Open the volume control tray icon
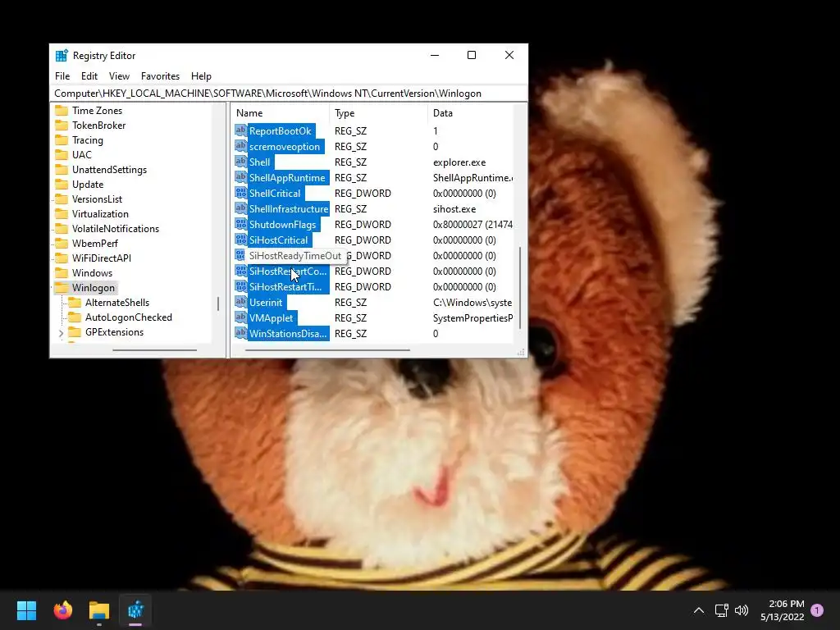Screen dimensions: 840x630 [742, 610]
